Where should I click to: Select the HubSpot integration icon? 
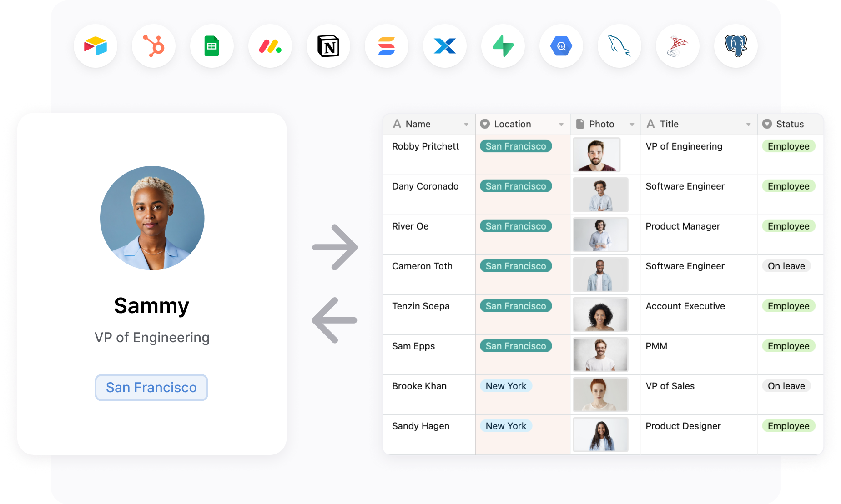click(154, 46)
